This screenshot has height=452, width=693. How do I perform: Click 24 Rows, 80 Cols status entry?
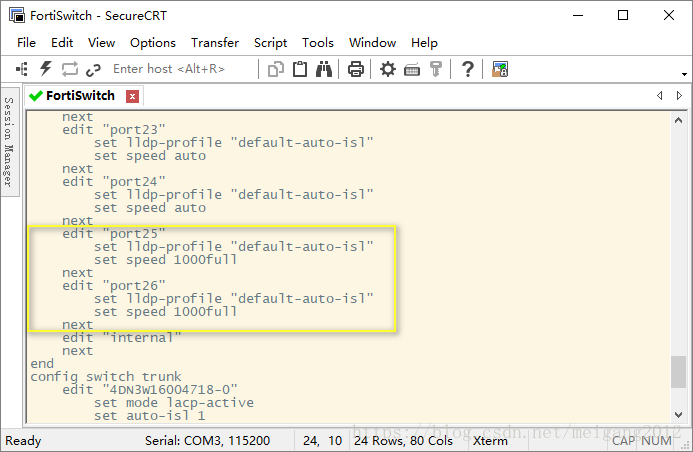tap(403, 441)
